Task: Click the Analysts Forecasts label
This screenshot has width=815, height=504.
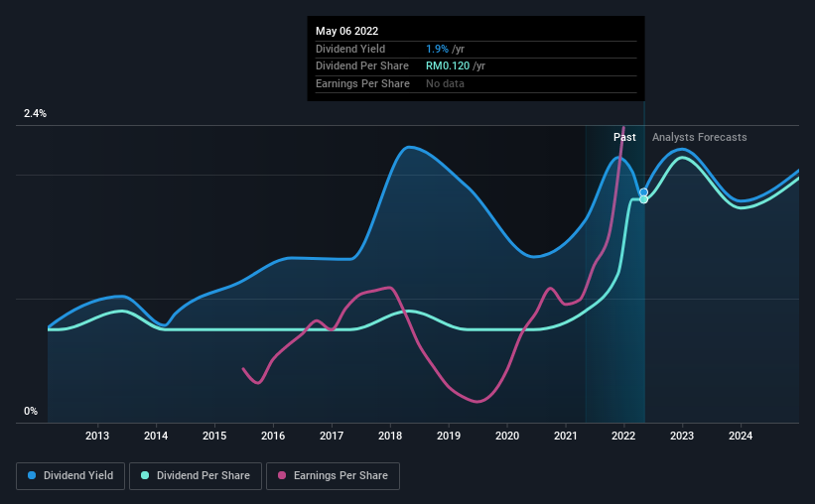Action: click(699, 137)
